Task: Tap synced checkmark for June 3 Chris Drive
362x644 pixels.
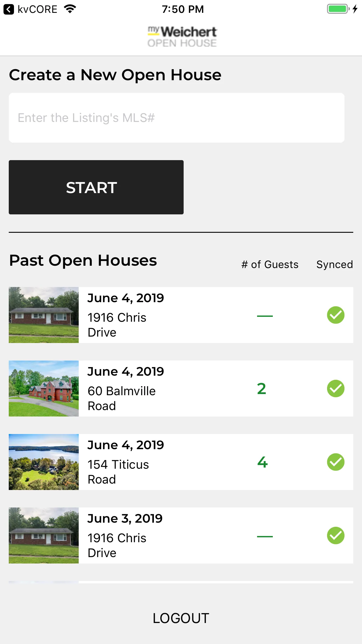Action: [x=335, y=535]
